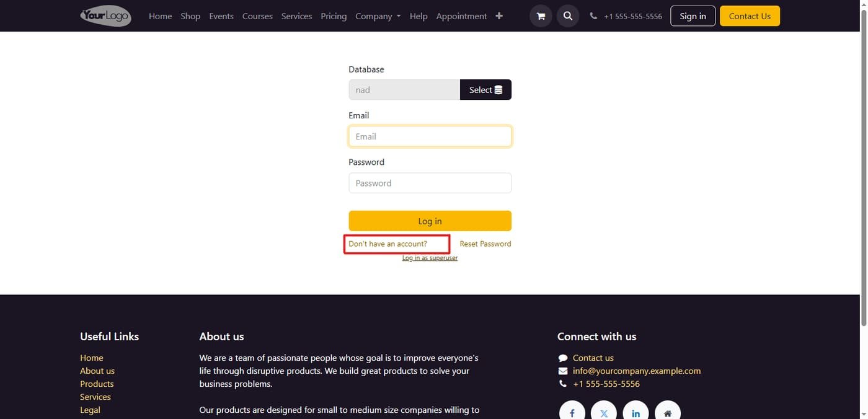This screenshot has height=419, width=868.
Task: Open About us footer link
Action: (x=97, y=371)
